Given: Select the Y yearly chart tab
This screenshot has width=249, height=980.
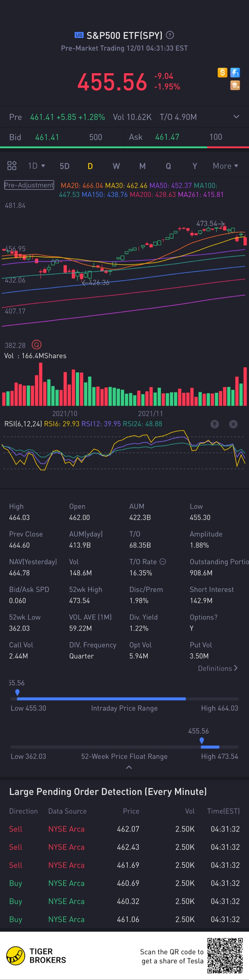Looking at the screenshot, I should [x=194, y=166].
